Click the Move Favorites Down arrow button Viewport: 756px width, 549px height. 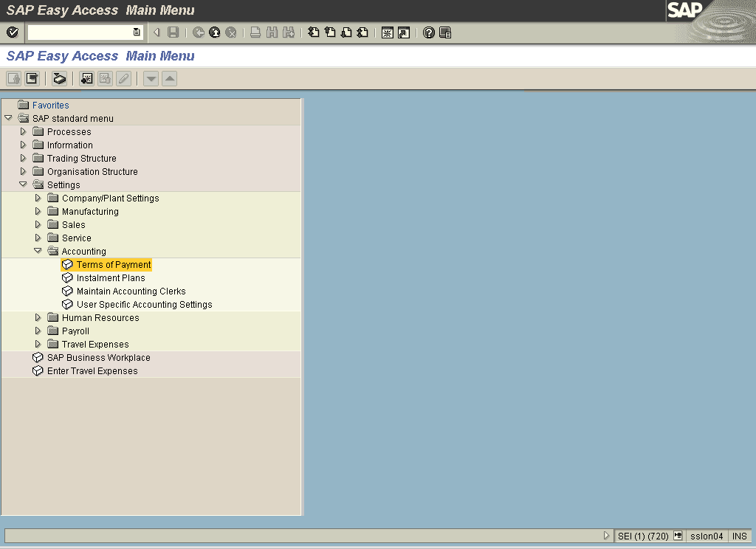(x=151, y=78)
